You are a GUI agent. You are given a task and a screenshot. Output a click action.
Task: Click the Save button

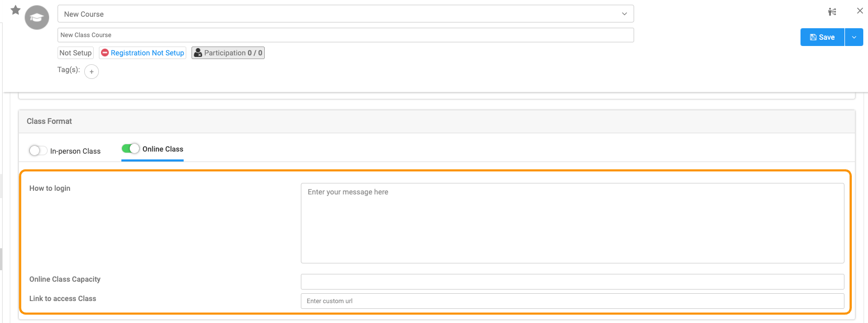pyautogui.click(x=822, y=37)
